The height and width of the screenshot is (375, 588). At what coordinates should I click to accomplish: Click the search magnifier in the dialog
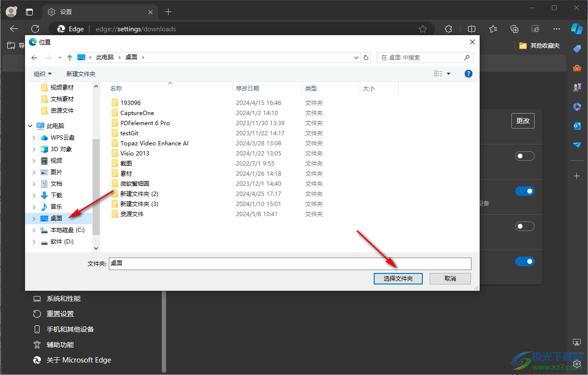467,57
